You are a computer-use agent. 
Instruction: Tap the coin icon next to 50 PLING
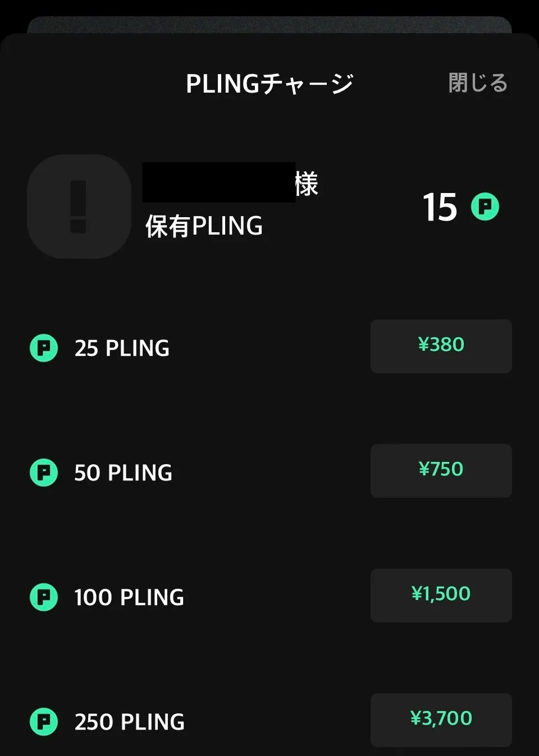(x=44, y=473)
